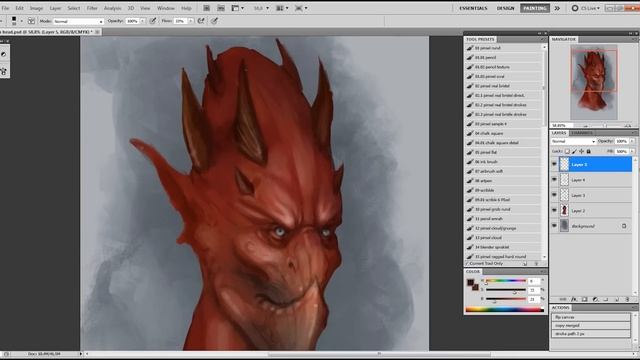Viewport: 640px width, 360px height.
Task: Hide Layer 5 with its eye icon
Action: [x=554, y=164]
